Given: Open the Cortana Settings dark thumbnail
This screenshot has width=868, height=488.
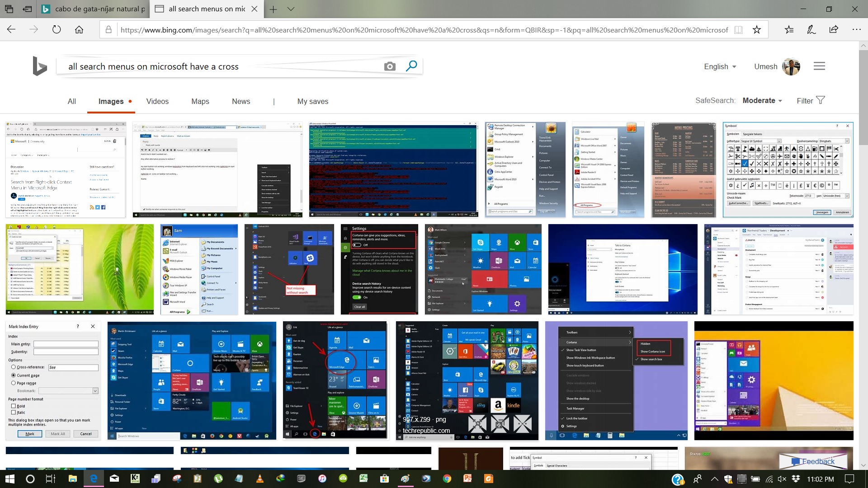Looking at the screenshot, I should click(x=379, y=269).
